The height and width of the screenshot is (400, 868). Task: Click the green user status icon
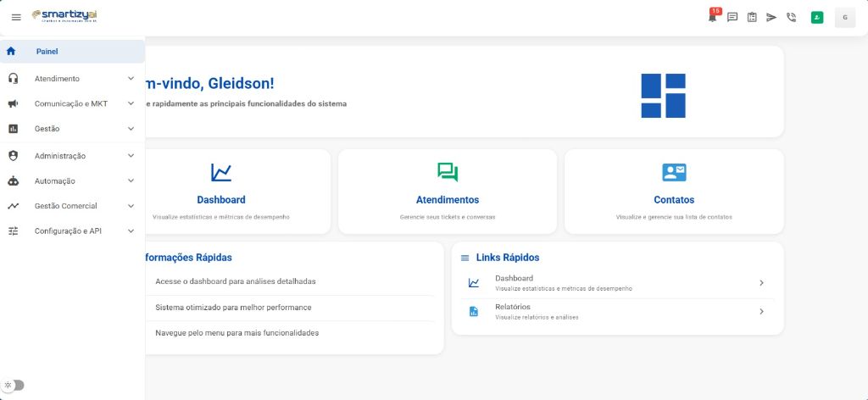817,18
